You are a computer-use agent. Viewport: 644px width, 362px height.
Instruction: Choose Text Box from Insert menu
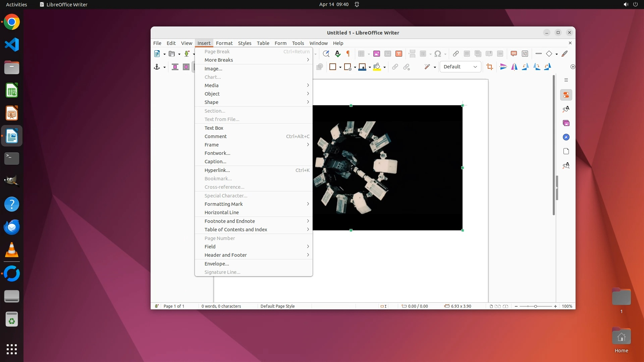pyautogui.click(x=214, y=128)
